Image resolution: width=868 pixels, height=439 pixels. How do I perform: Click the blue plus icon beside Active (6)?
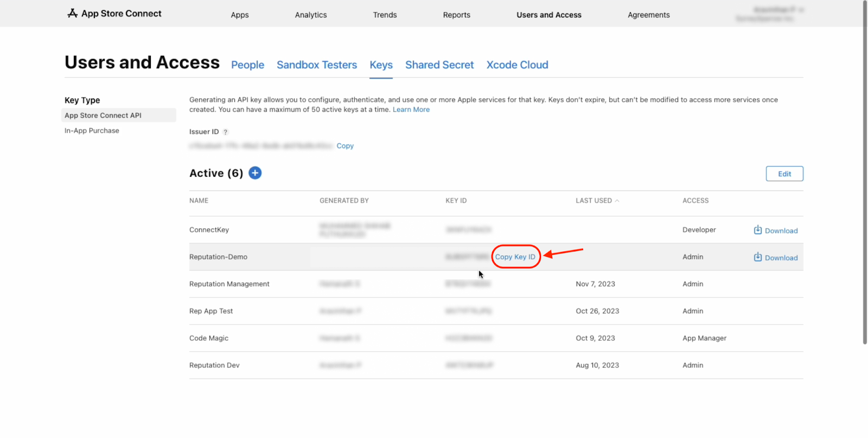tap(255, 173)
